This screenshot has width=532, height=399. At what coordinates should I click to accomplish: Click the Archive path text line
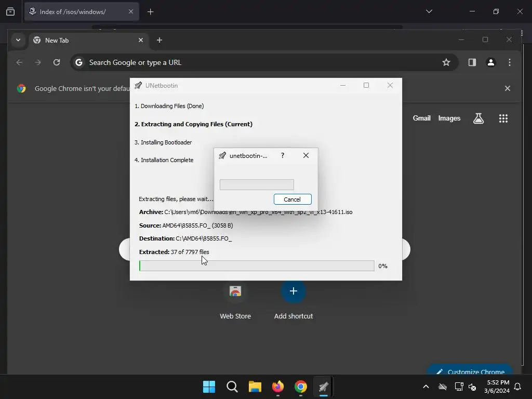tap(246, 212)
